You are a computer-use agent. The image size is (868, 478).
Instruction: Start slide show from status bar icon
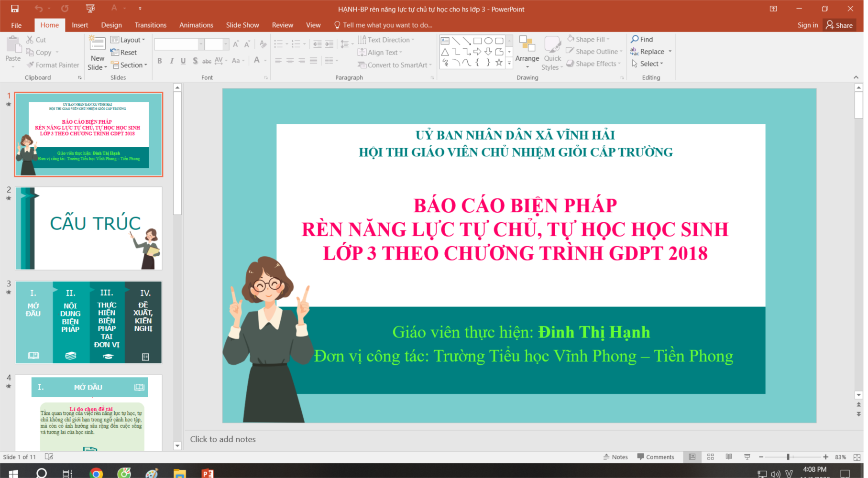(747, 457)
